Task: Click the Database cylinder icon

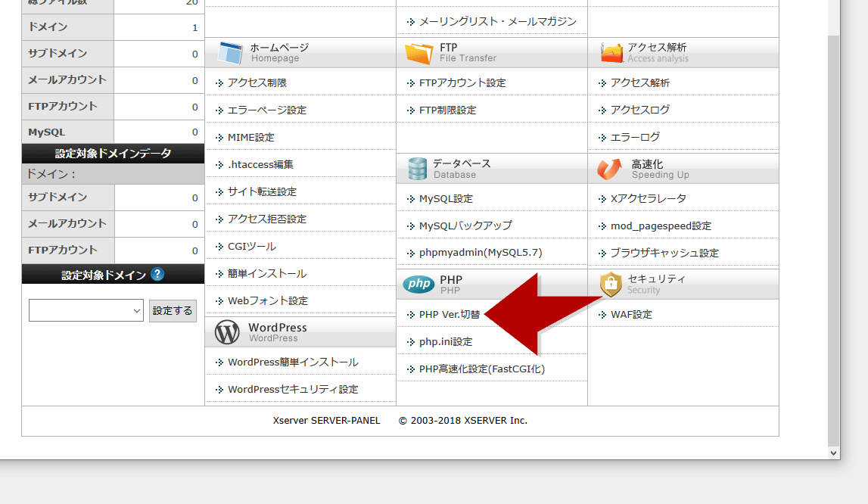Action: pos(418,169)
